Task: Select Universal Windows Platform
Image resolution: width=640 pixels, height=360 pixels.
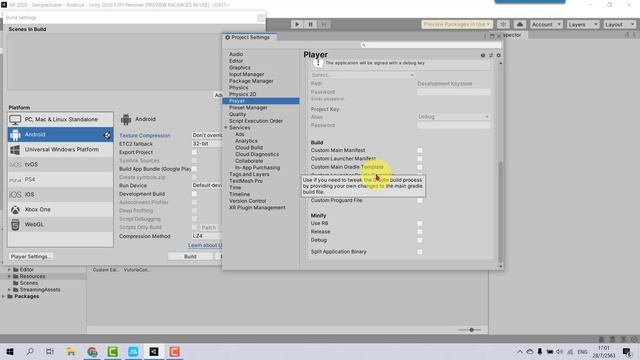Action: [60, 149]
